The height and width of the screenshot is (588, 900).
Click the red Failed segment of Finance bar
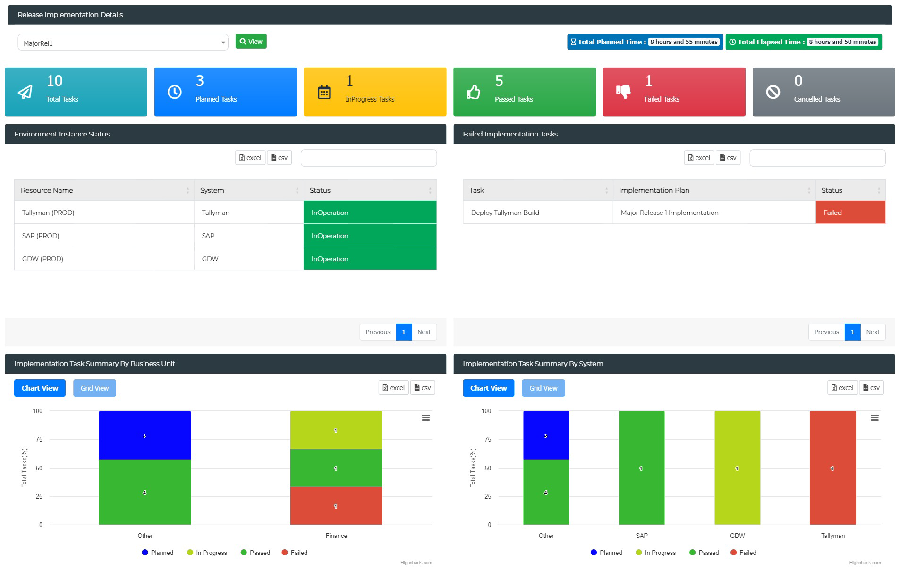coord(336,506)
